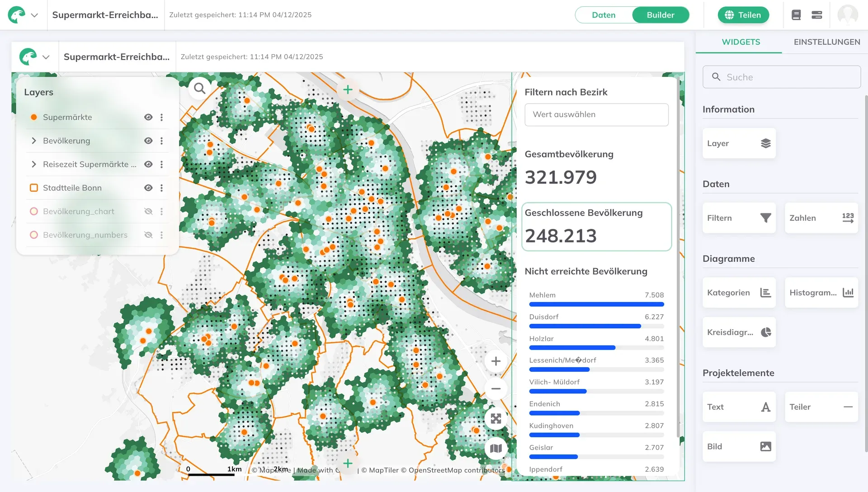Click the book documentation icon in top bar
This screenshot has height=492, width=868.
click(796, 15)
